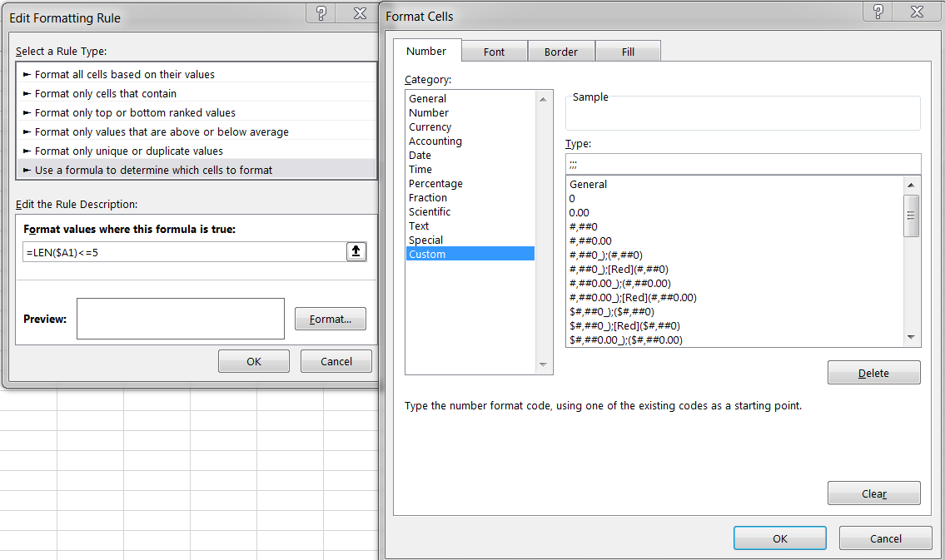Select format #,##0_);(#,##0)

click(x=735, y=255)
